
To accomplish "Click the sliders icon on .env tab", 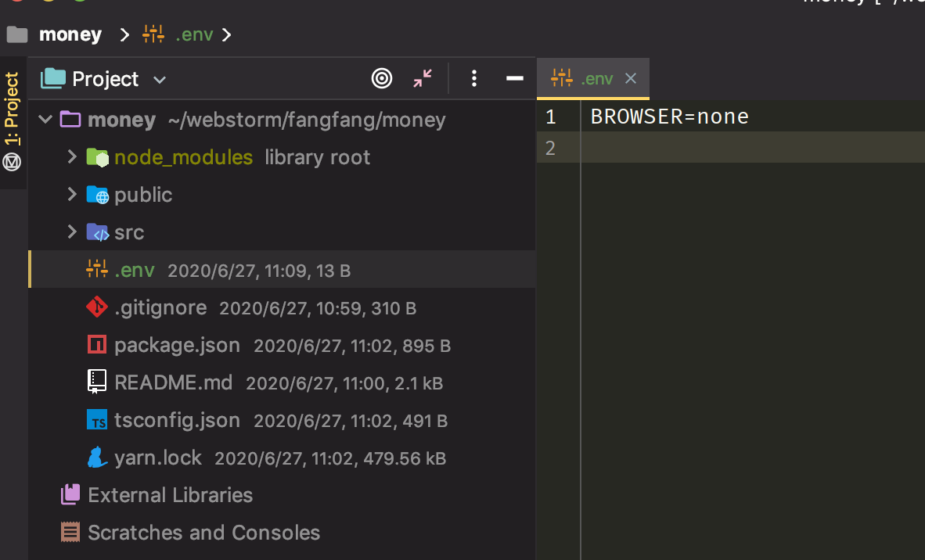I will pos(562,77).
